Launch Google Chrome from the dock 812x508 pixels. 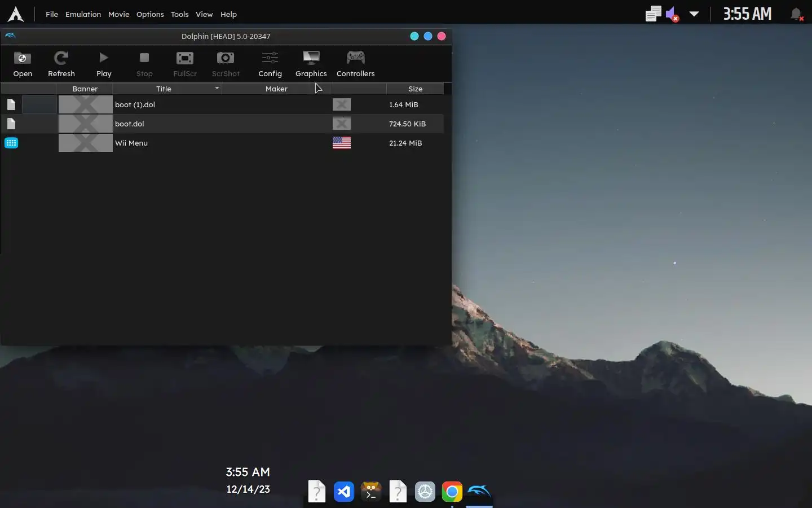(x=452, y=492)
